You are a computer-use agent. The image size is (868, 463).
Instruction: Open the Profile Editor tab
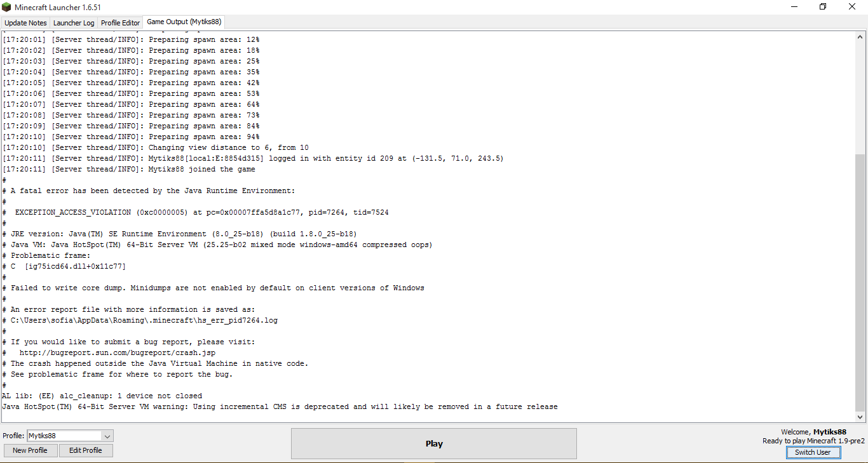pyautogui.click(x=120, y=23)
